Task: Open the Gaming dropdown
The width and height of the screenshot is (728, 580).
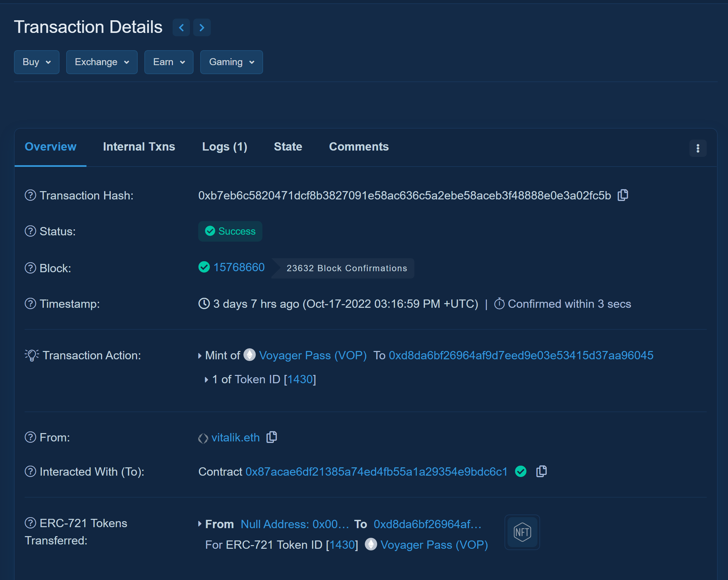Action: pos(231,62)
